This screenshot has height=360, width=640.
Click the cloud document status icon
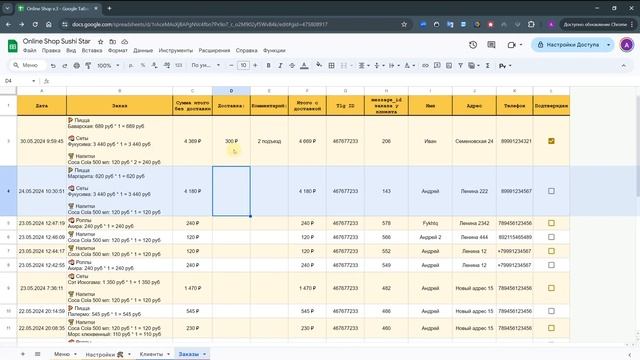point(124,42)
